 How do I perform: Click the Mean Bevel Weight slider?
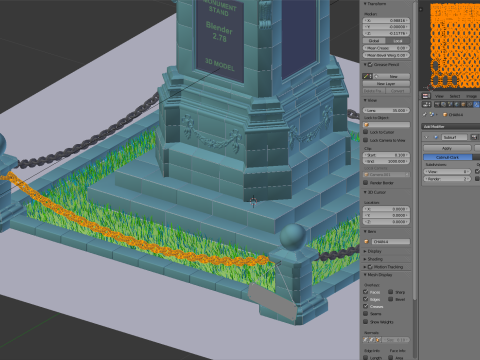pos(386,55)
